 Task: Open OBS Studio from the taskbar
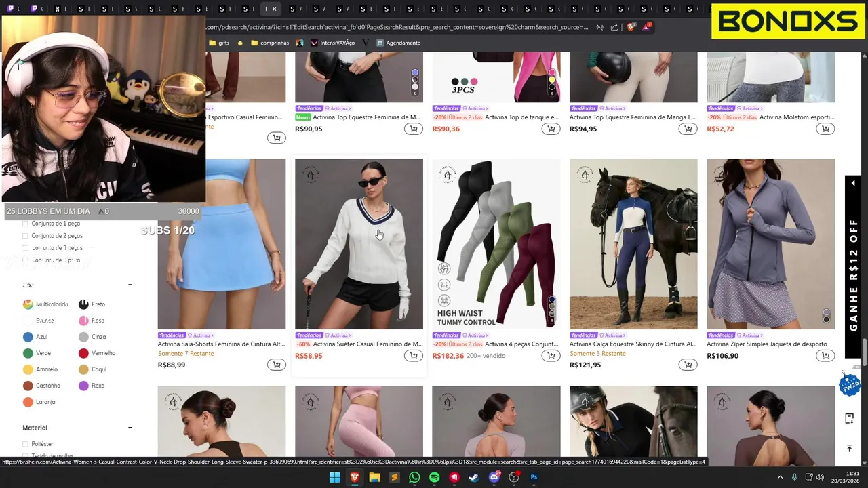514,477
